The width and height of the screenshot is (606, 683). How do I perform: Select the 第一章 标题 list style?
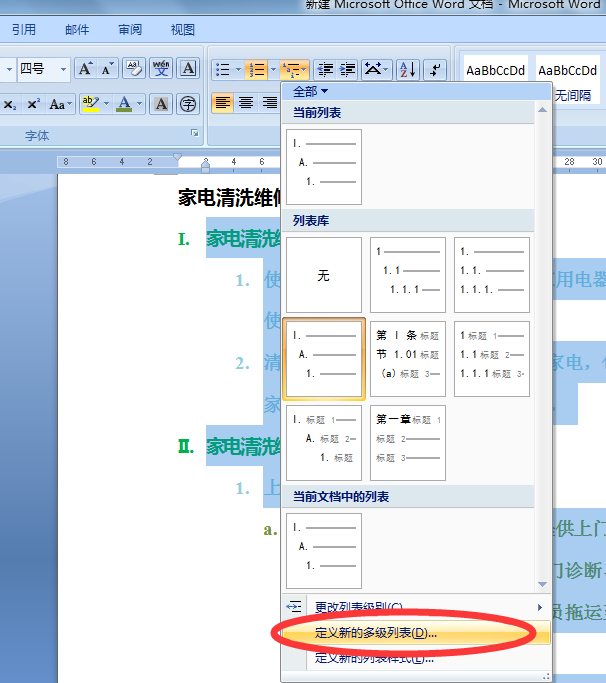tap(408, 443)
